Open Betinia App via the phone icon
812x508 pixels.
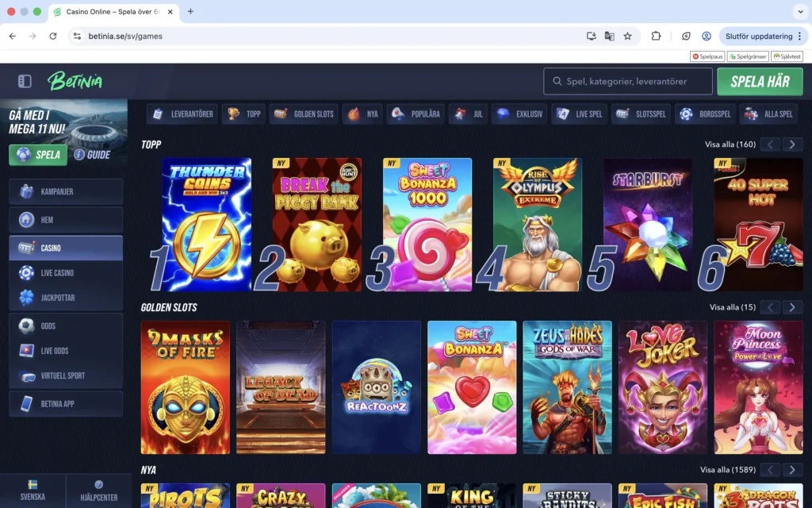24,403
